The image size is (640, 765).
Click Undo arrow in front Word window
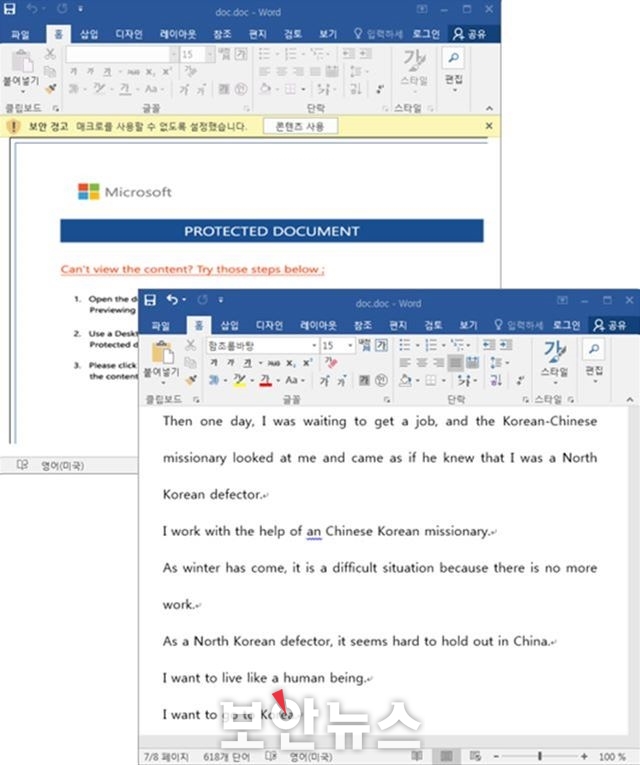pyautogui.click(x=172, y=299)
